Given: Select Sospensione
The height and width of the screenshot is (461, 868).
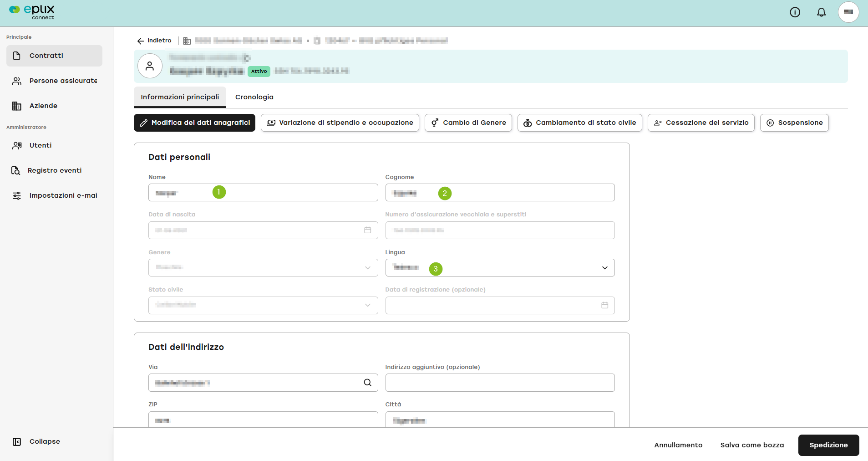Looking at the screenshot, I should click(794, 123).
